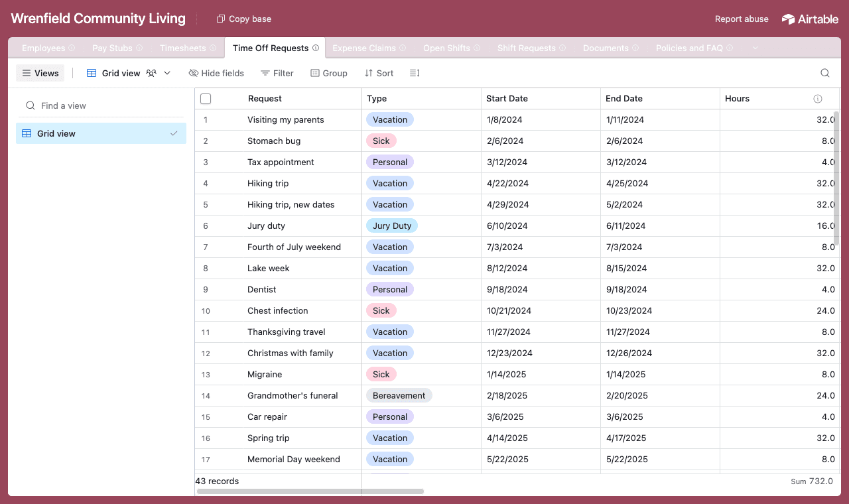
Task: Open the Filter button
Action: (277, 73)
